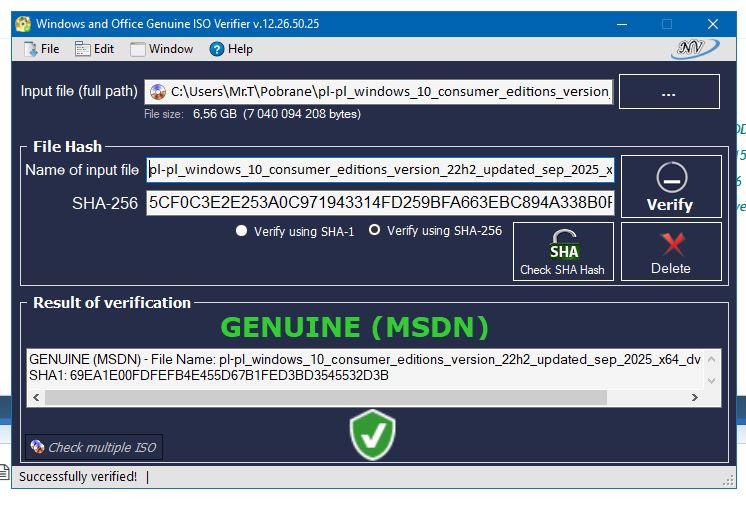Click the disc icon in path field
The image size is (746, 506).
158,92
